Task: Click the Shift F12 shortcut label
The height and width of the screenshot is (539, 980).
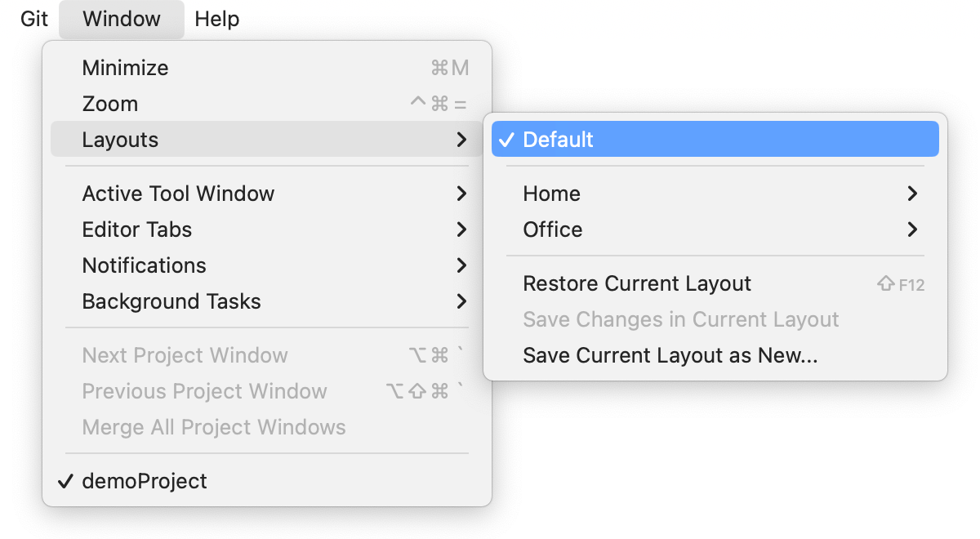Action: (x=900, y=283)
